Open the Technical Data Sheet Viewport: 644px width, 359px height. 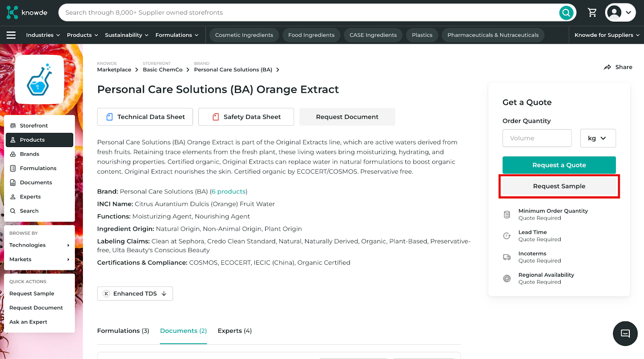145,117
